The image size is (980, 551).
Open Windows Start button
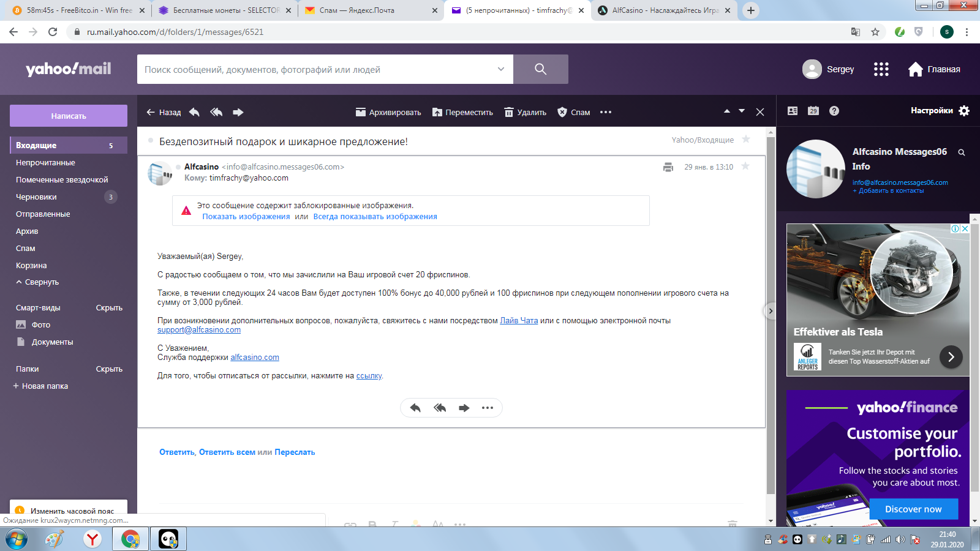[17, 539]
